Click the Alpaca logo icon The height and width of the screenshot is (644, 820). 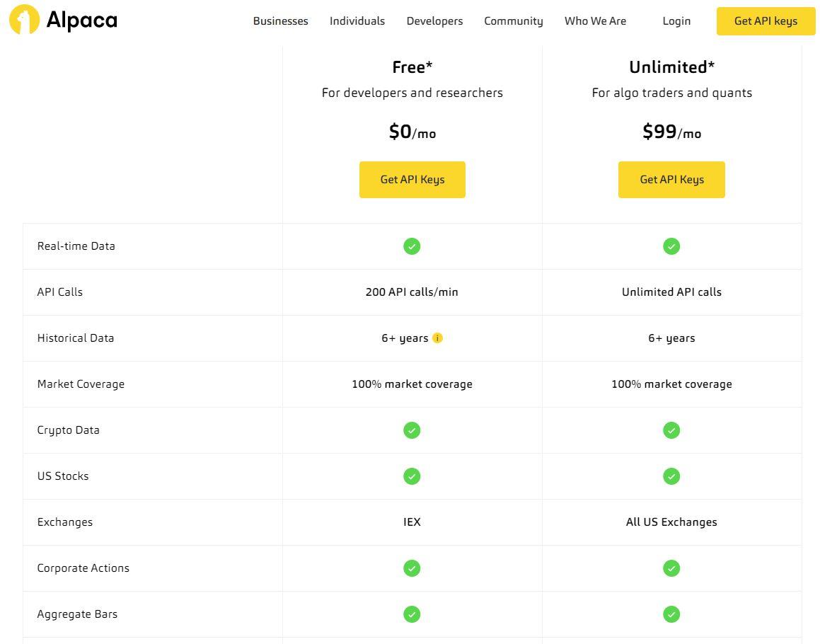25,20
